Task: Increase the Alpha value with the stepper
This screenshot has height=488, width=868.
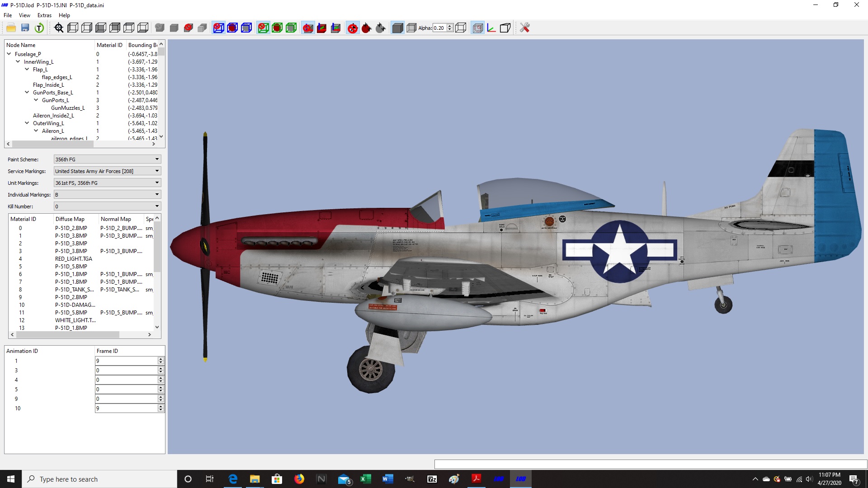Action: (x=450, y=26)
